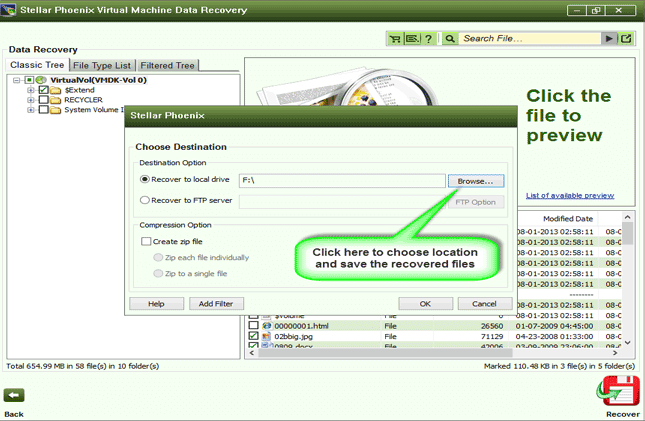Check the 00000001.html file checkbox

(254, 326)
